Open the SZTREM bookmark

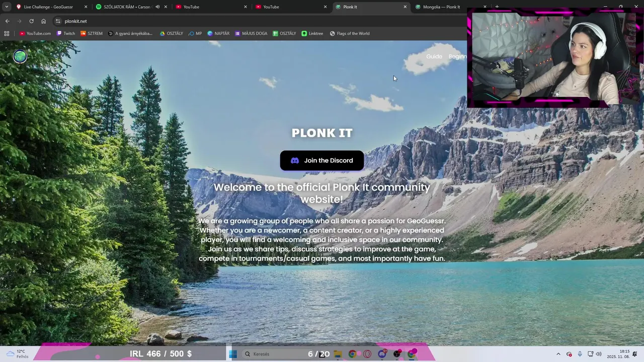[92, 34]
